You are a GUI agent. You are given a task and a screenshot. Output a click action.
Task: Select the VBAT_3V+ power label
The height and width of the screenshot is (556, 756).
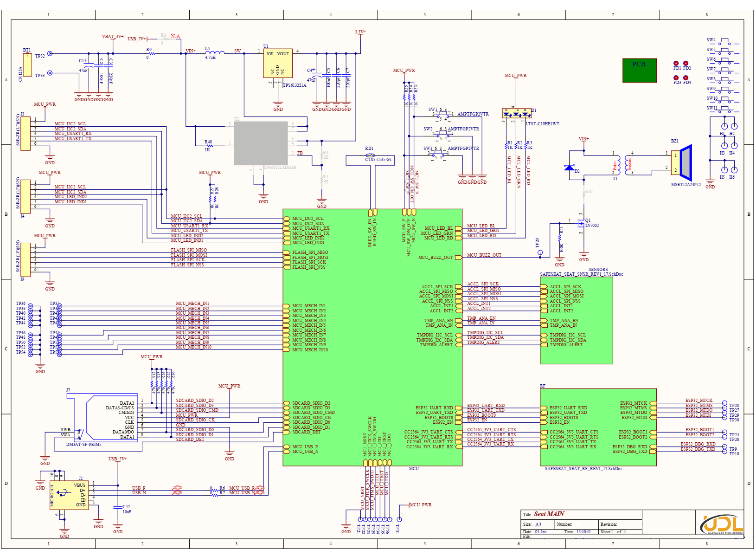point(113,36)
